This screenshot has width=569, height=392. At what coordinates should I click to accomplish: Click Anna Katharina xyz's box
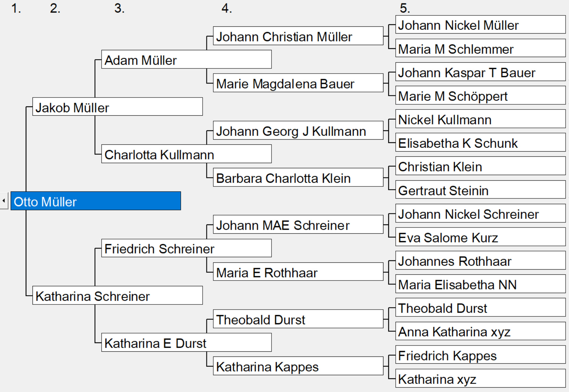pos(481,331)
